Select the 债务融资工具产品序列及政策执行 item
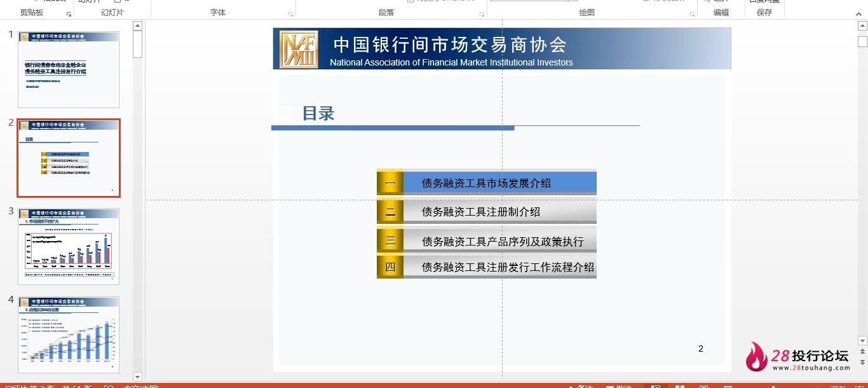Viewport: 868px width, 388px height. 503,242
